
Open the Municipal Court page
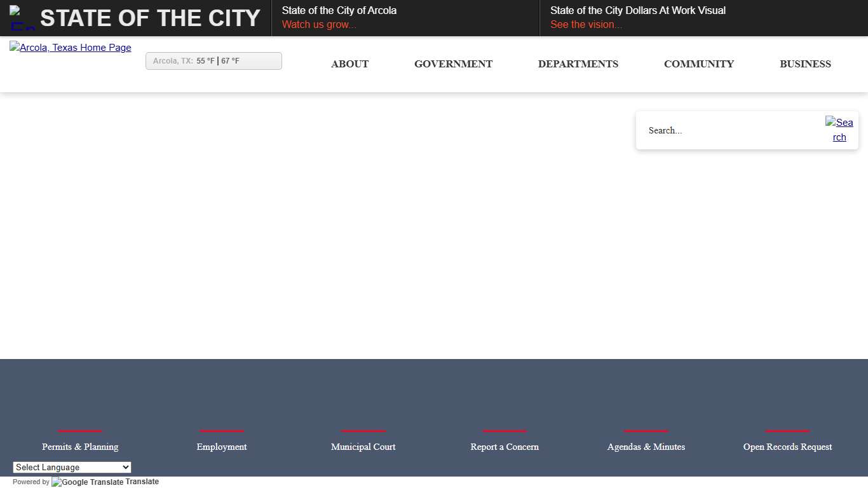pos(363,447)
